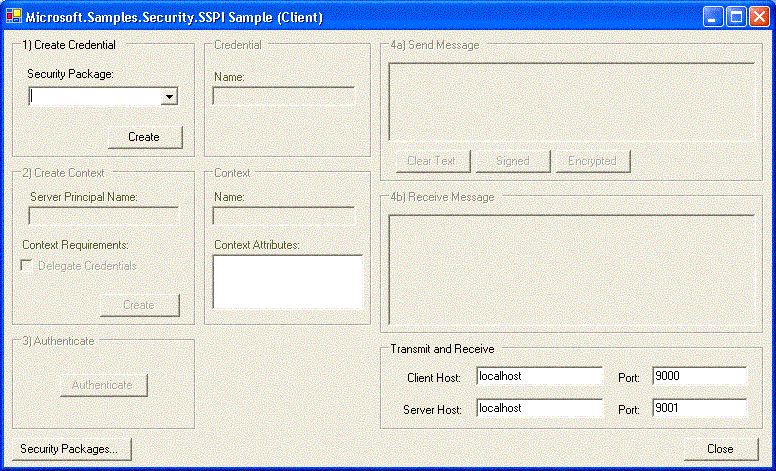The image size is (776, 471).
Task: Click the Credential Name field
Action: 284,96
